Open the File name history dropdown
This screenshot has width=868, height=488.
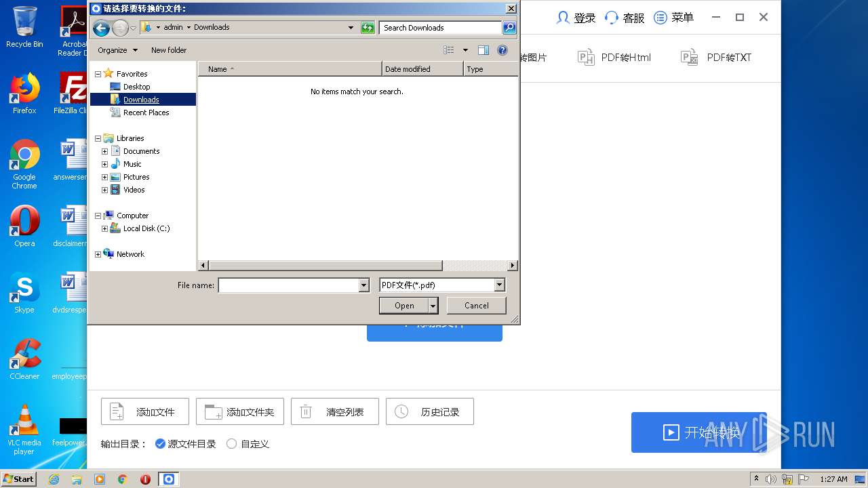click(364, 285)
